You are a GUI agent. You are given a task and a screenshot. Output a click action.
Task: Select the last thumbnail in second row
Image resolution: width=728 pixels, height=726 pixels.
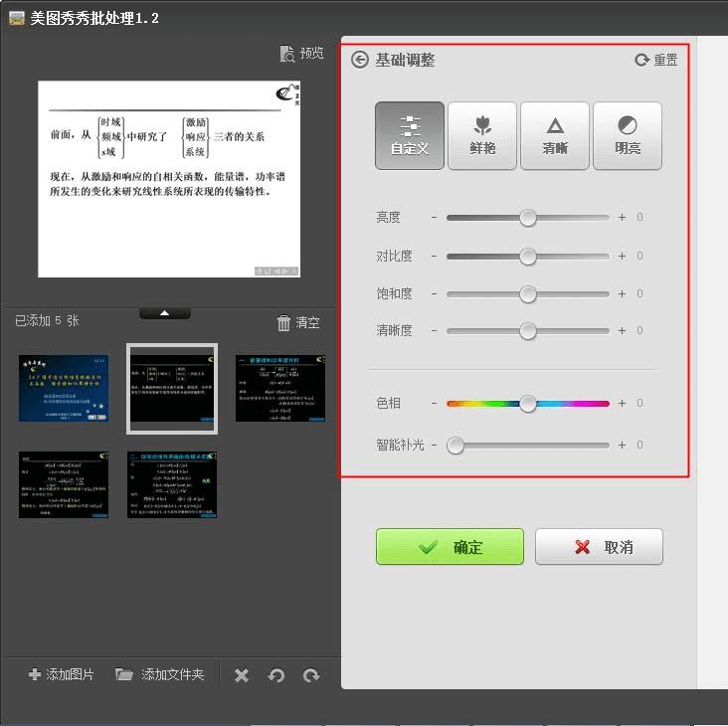pyautogui.click(x=172, y=484)
